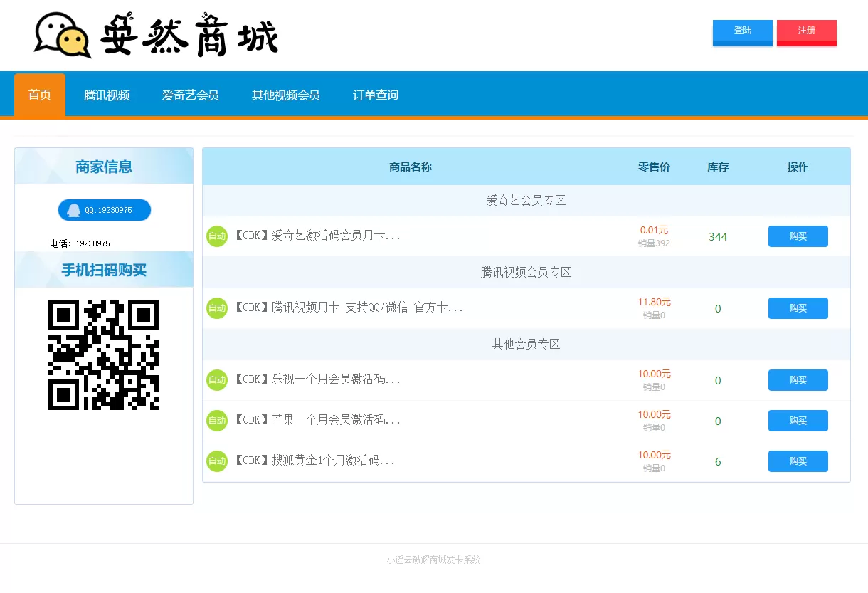Open the 腾讯视频 navigation tab
Screen dimensions: 868x593
coord(107,95)
